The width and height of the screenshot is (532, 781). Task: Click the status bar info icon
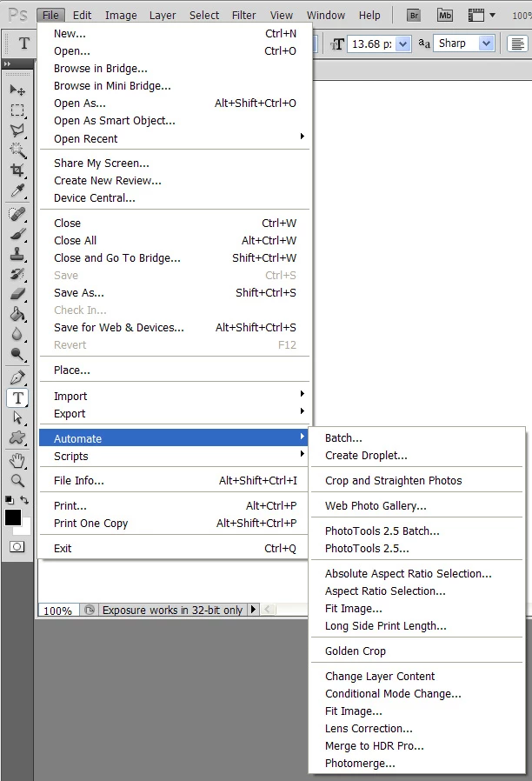coord(89,610)
